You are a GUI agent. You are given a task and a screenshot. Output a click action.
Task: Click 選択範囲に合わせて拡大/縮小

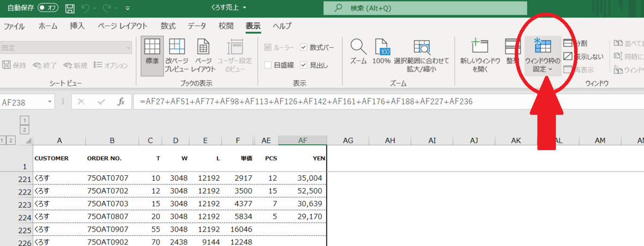(421, 55)
